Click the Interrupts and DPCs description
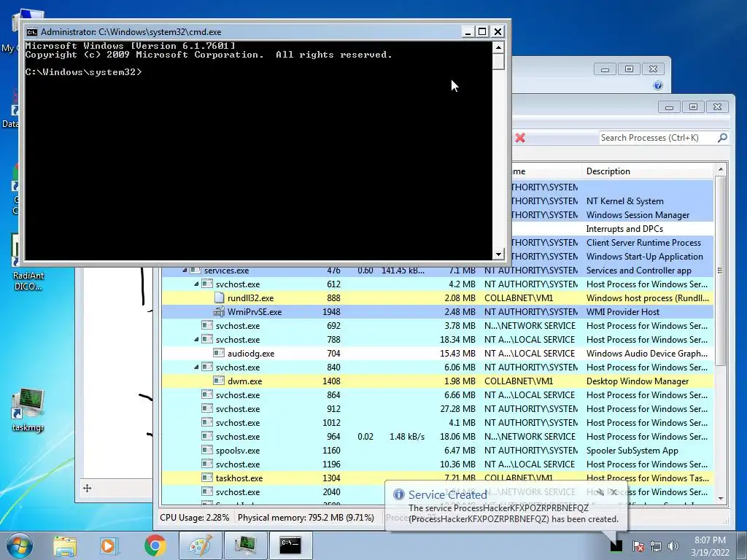 (x=624, y=229)
